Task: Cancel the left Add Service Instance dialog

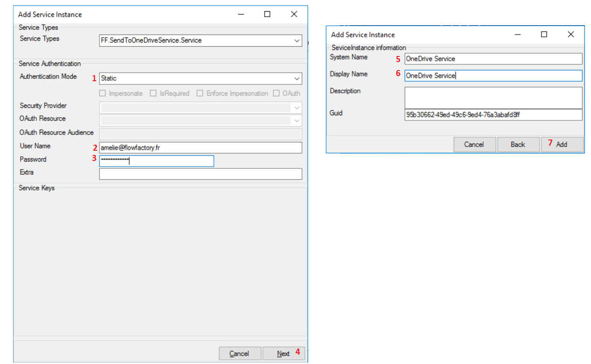Action: (239, 354)
